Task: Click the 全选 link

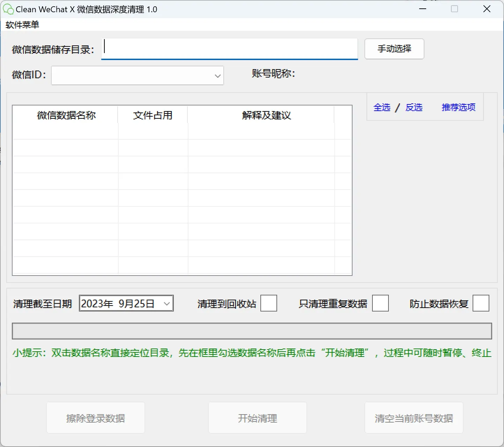Action: click(382, 107)
